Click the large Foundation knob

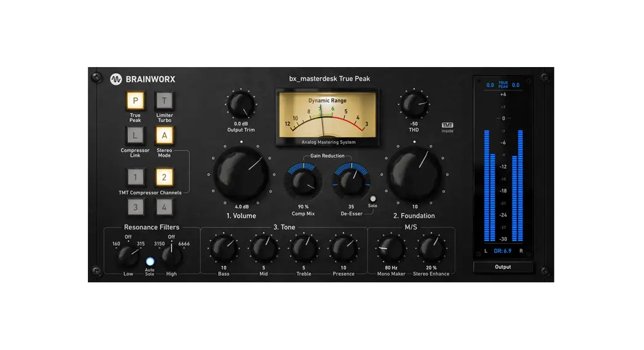(x=414, y=174)
